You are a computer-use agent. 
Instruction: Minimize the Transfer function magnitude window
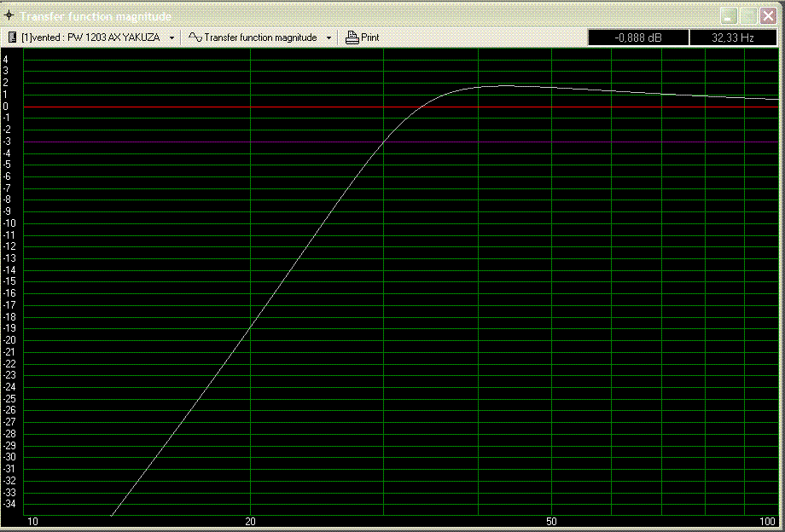point(728,16)
